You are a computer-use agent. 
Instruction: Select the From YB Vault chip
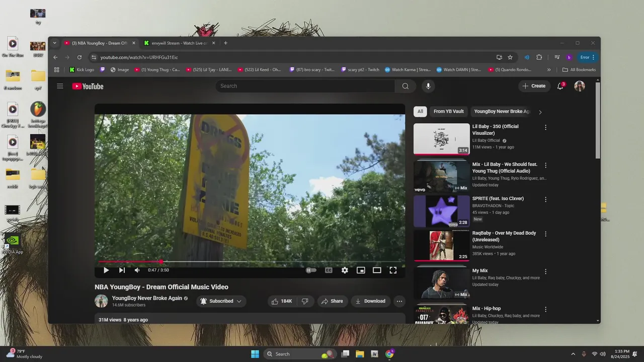[448, 112]
